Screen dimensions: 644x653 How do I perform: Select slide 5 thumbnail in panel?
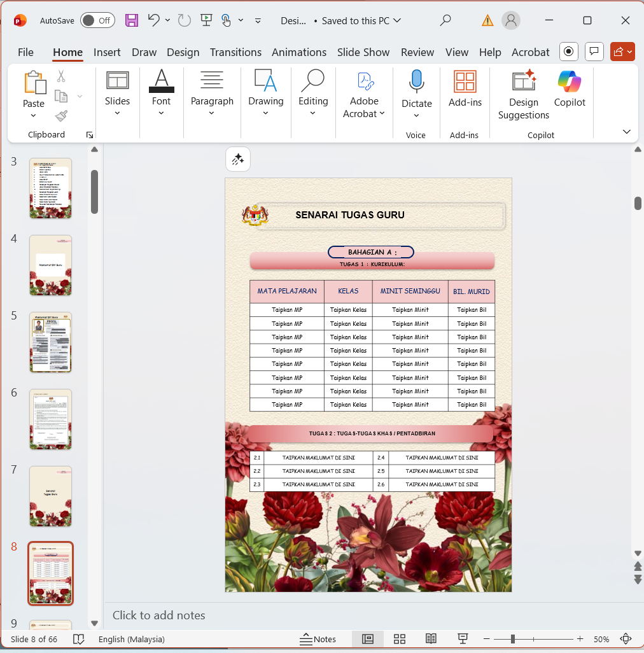coord(50,342)
